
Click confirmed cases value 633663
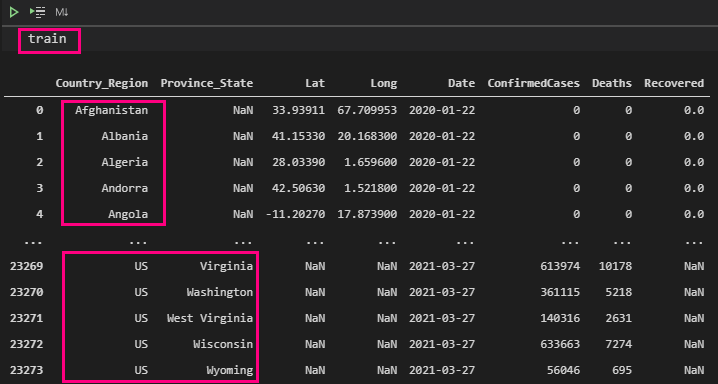pos(560,344)
